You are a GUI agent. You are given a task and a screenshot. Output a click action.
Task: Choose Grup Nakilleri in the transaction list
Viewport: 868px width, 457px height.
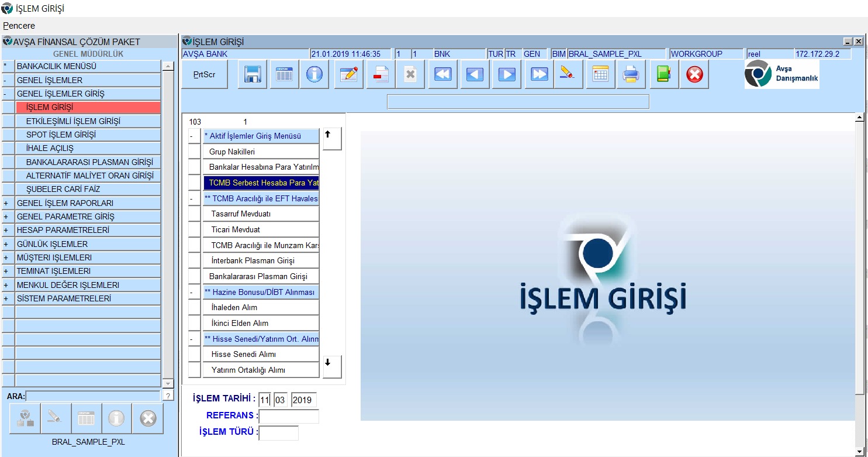point(261,152)
